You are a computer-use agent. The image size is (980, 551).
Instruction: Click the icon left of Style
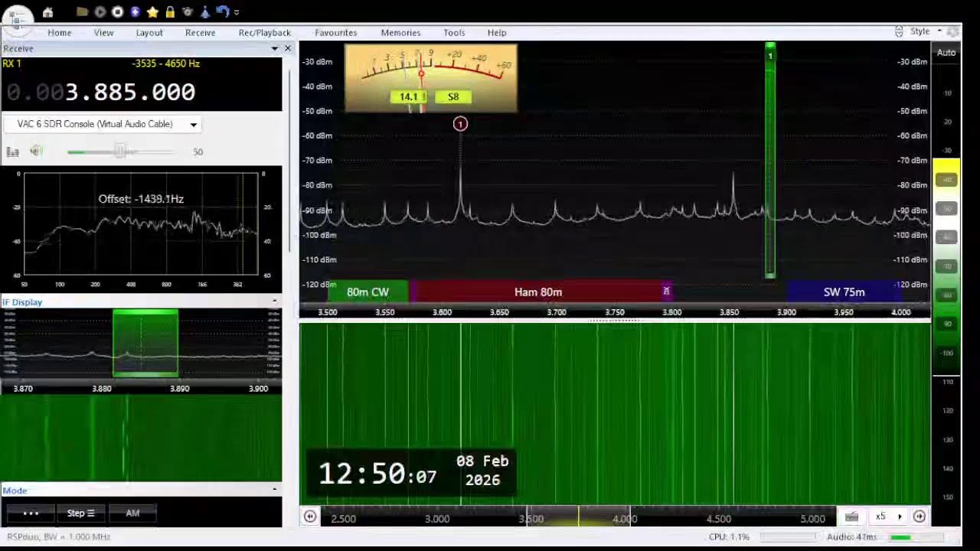(899, 31)
